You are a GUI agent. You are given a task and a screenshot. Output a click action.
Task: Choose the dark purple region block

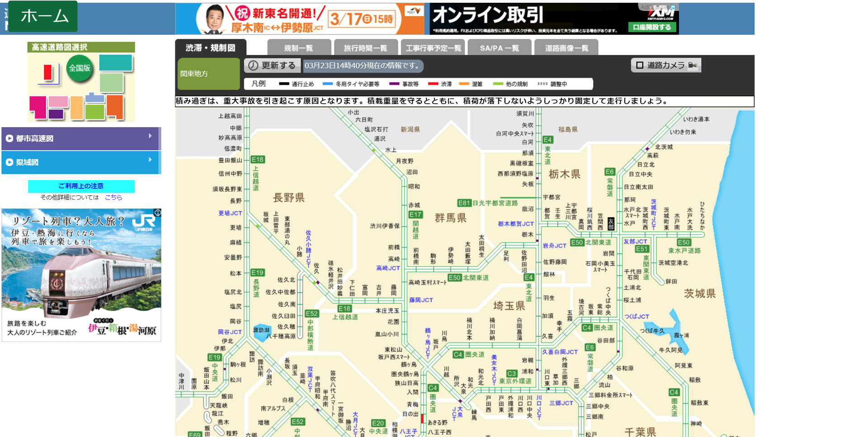56,114
